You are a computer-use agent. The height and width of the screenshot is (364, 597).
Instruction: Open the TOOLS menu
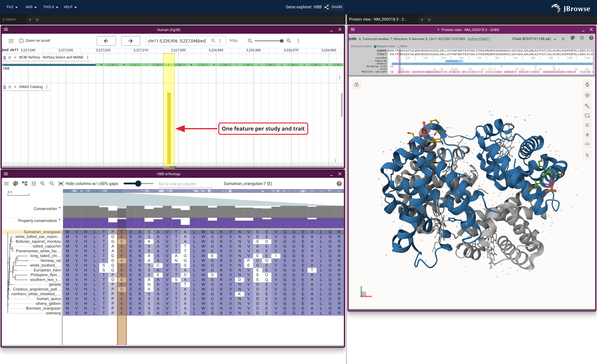pos(51,7)
